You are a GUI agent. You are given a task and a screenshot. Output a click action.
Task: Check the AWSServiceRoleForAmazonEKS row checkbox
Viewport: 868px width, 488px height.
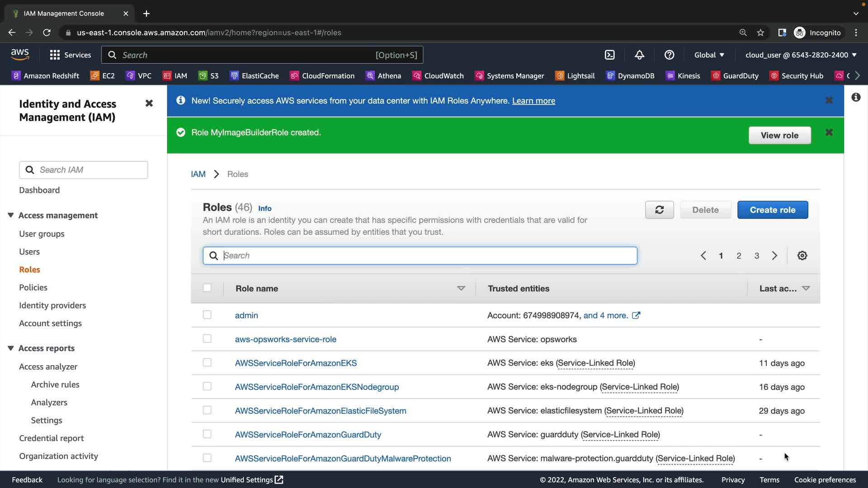[207, 362]
